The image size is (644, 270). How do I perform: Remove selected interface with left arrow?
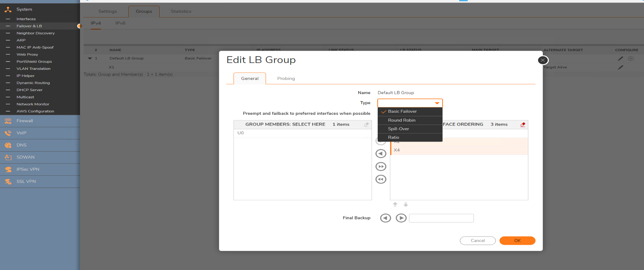coord(381,154)
